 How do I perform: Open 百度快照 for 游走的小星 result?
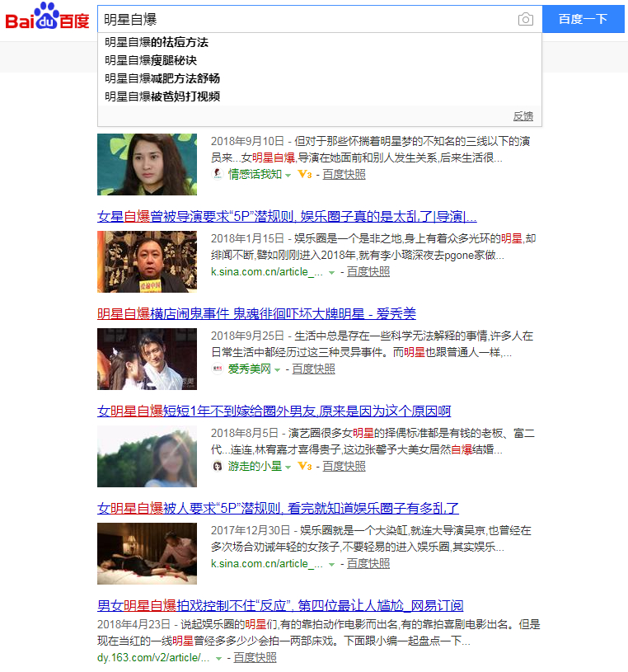tap(344, 467)
